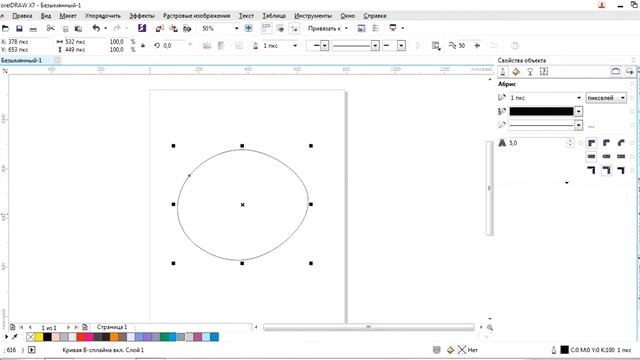
Task: Open the start arrowhead dropdown
Action: point(324,46)
